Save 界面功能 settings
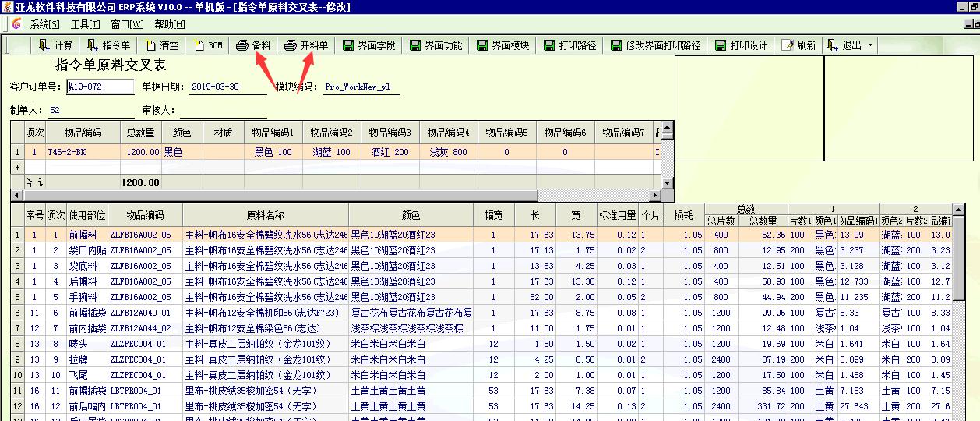Viewport: 980px width, 421px height. click(435, 45)
